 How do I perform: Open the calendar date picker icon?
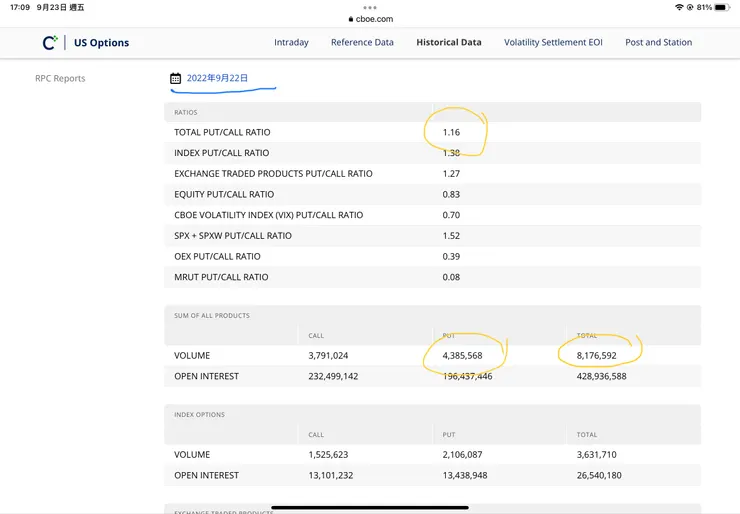pyautogui.click(x=175, y=78)
